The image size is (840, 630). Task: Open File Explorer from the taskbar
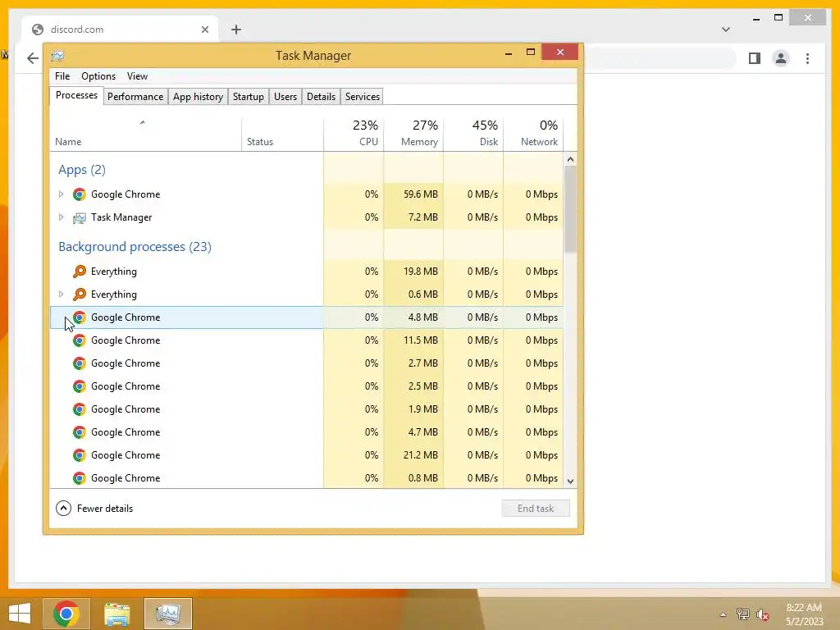click(116, 614)
